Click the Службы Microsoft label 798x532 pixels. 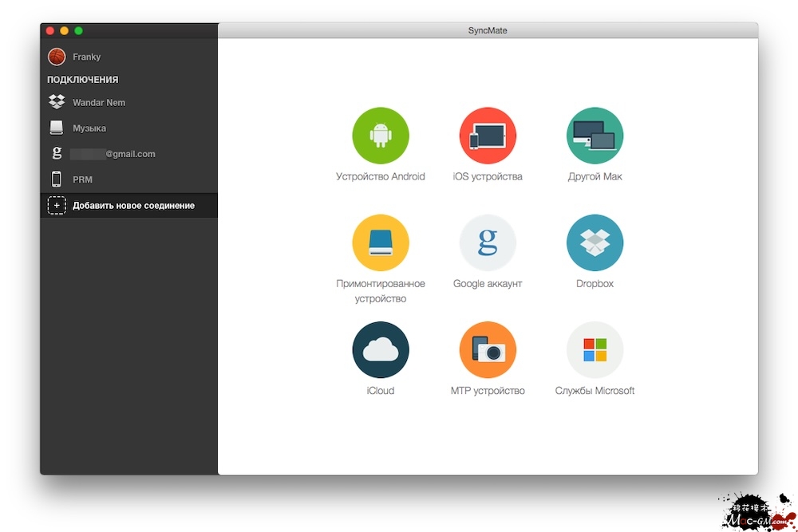pos(595,391)
